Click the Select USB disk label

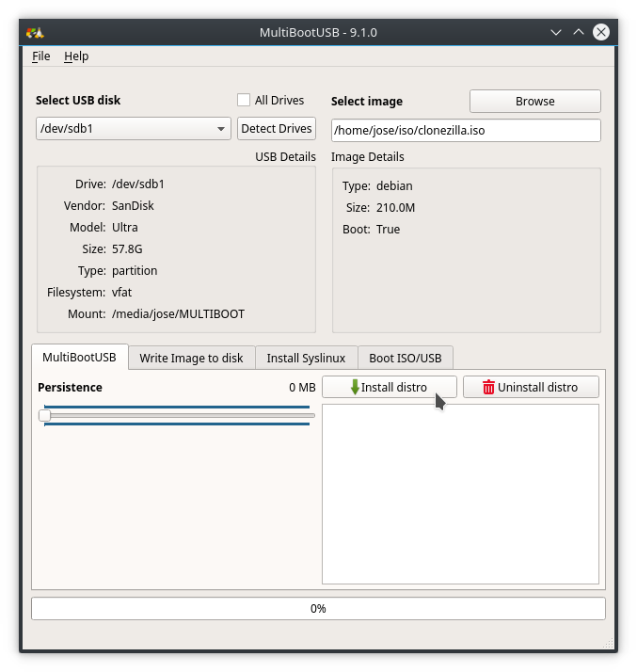(x=78, y=100)
